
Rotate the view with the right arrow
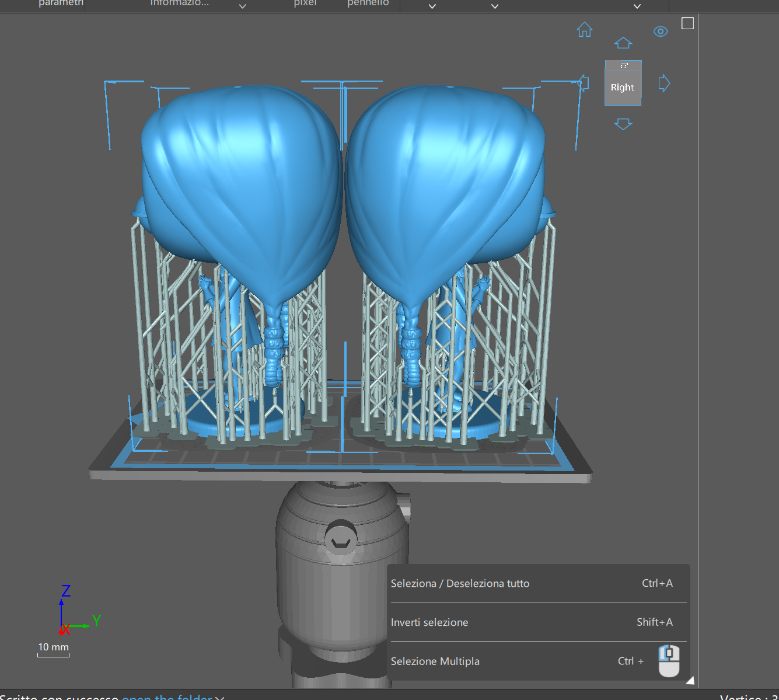click(x=664, y=83)
